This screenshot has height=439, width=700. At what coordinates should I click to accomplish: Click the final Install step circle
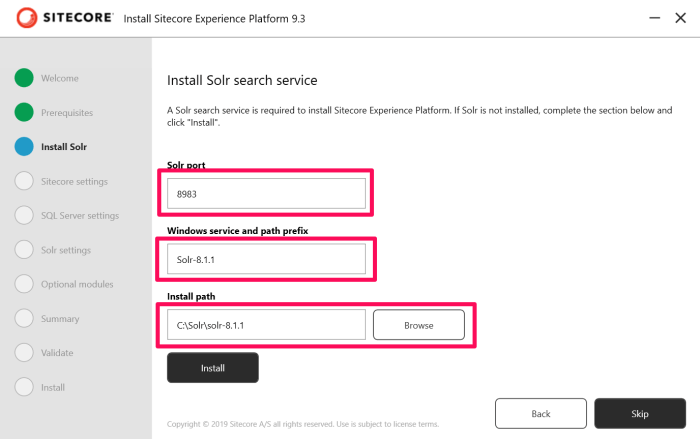pos(24,387)
